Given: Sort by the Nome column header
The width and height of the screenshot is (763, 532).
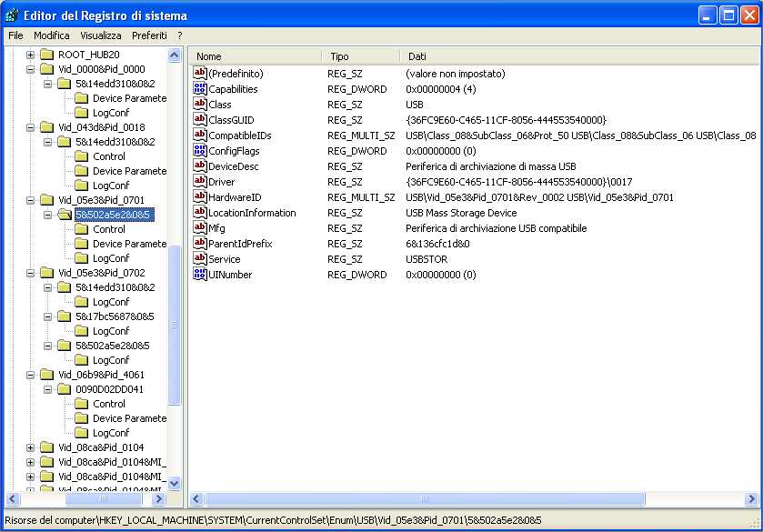Looking at the screenshot, I should pos(255,56).
